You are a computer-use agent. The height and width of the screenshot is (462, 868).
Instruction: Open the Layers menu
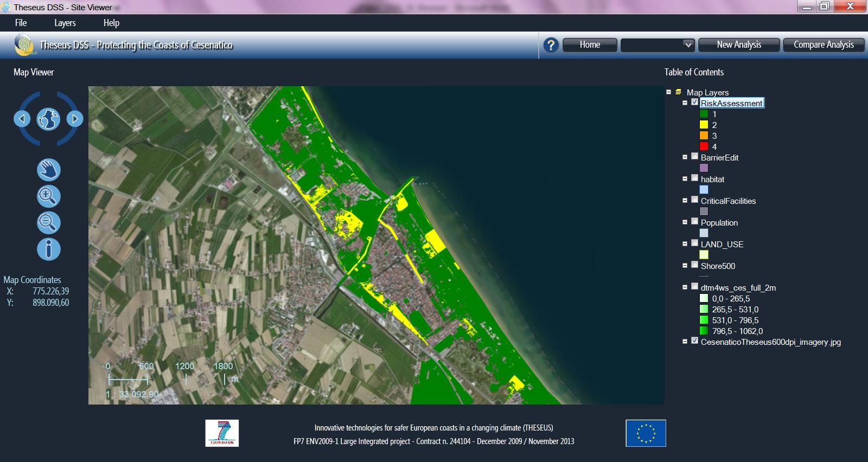pyautogui.click(x=65, y=23)
